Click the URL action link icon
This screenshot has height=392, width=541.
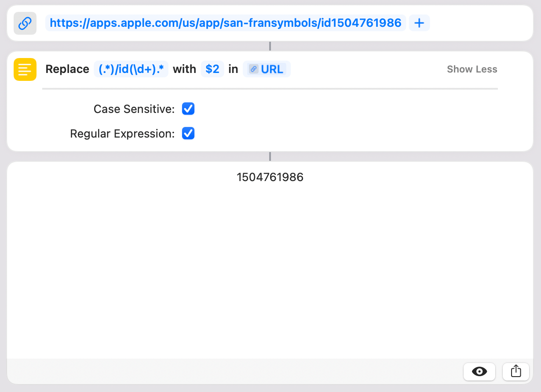(25, 23)
